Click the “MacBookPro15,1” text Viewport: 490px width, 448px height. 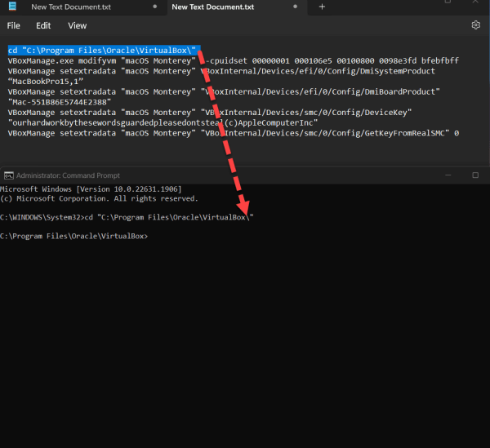(x=46, y=82)
